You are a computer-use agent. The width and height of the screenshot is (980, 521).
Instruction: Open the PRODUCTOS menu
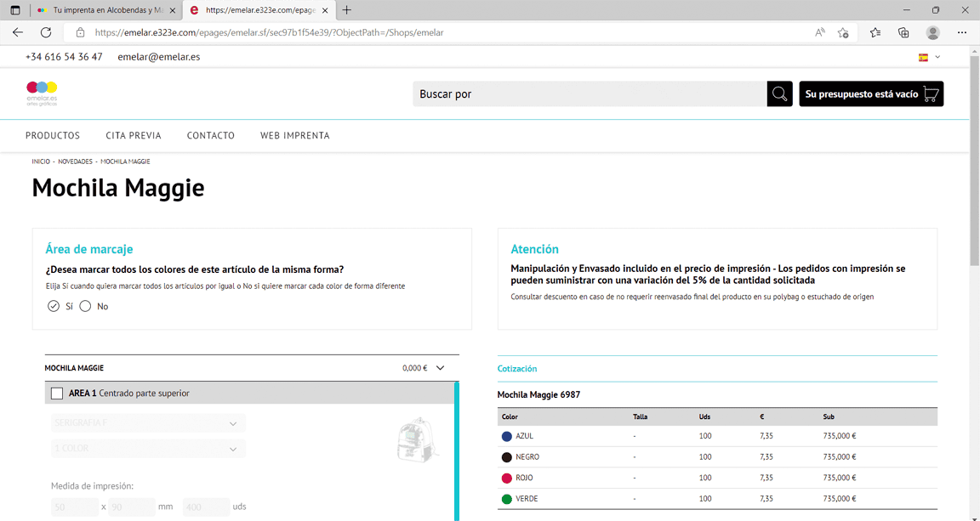click(x=53, y=135)
